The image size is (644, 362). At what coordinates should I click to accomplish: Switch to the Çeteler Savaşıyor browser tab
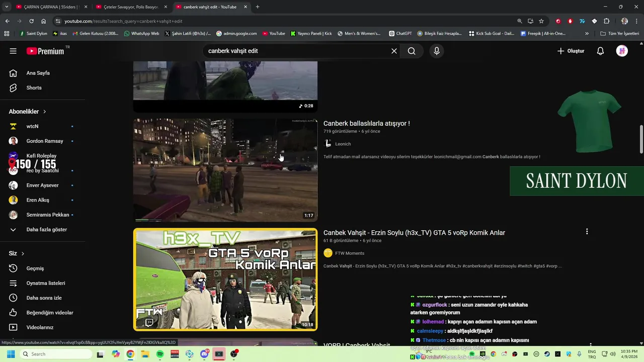coord(131,7)
